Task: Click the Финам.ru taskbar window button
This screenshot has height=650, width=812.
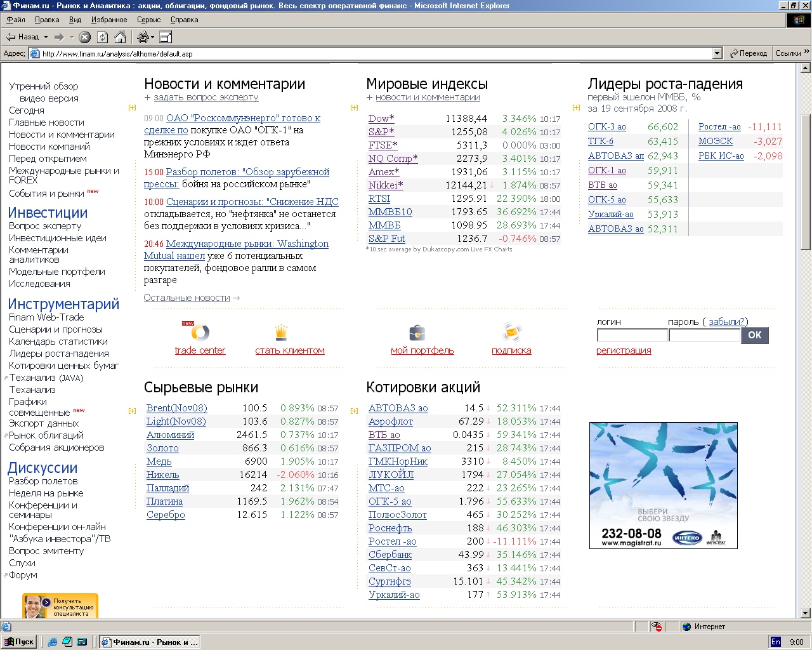Action: point(150,642)
